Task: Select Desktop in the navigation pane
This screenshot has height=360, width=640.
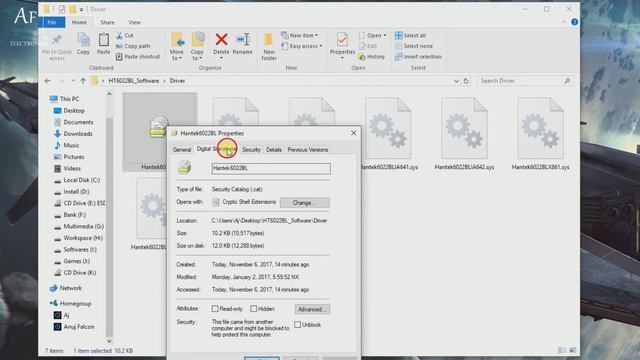Action: point(73,111)
